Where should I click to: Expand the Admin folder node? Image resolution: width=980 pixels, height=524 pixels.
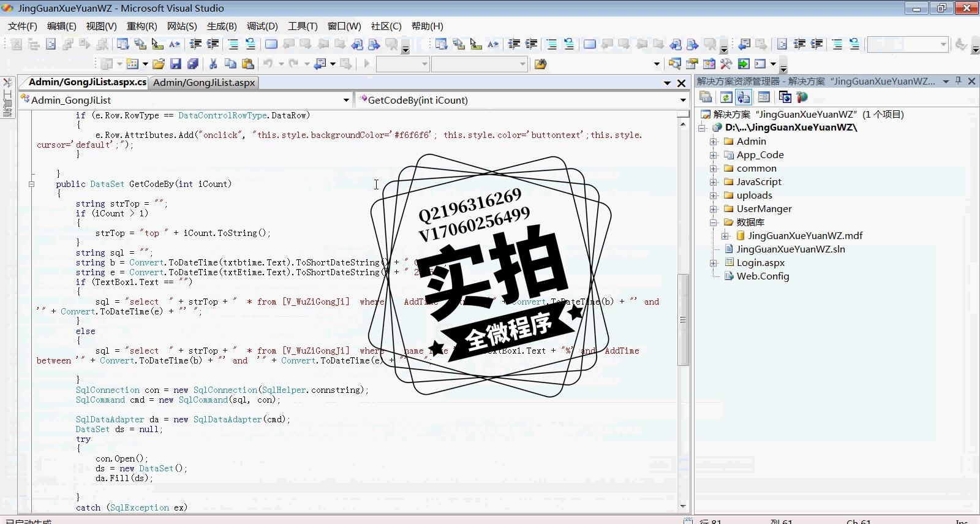click(x=714, y=142)
